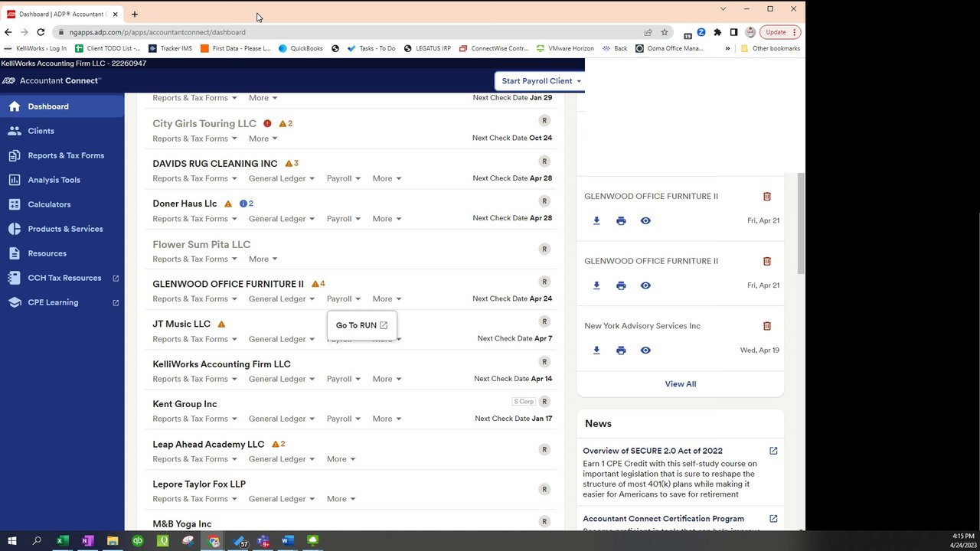Screen dimensions: 980x551
Task: Click Go To RUN popup option
Action: point(362,325)
